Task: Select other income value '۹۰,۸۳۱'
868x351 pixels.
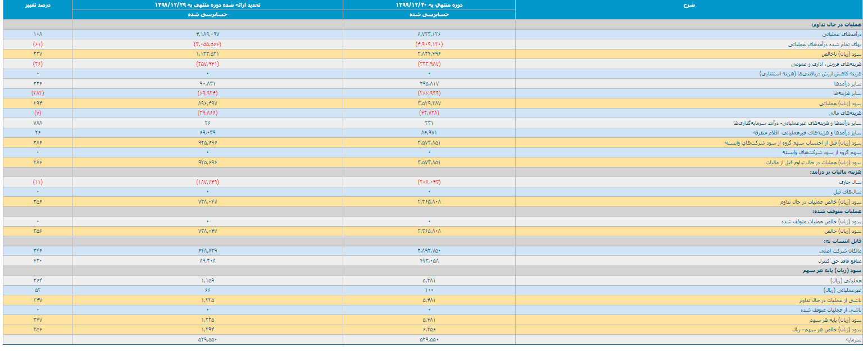Action: (207, 83)
